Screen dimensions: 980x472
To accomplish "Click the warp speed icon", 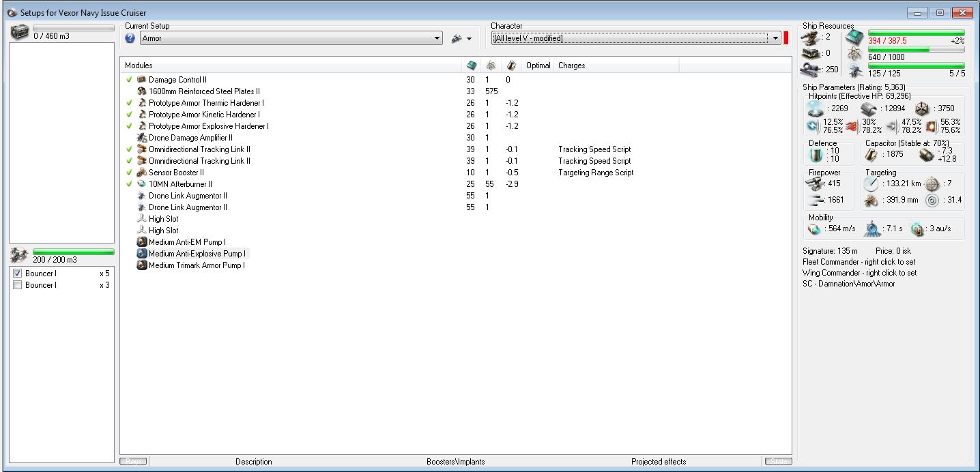I will (917, 228).
